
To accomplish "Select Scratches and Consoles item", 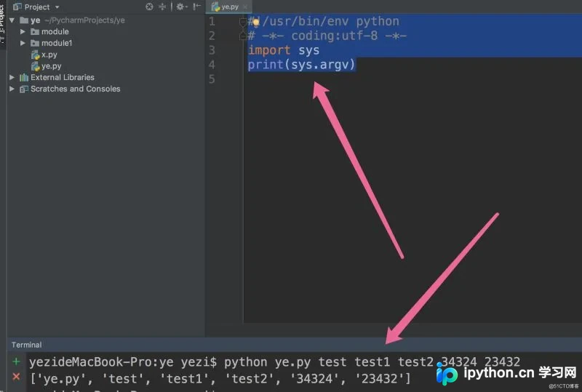I will coord(70,89).
